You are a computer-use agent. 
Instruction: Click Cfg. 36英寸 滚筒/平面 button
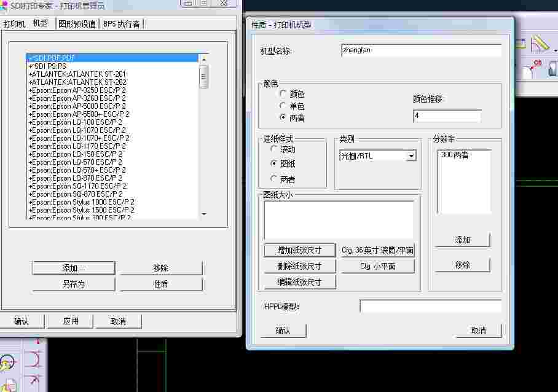click(x=377, y=250)
